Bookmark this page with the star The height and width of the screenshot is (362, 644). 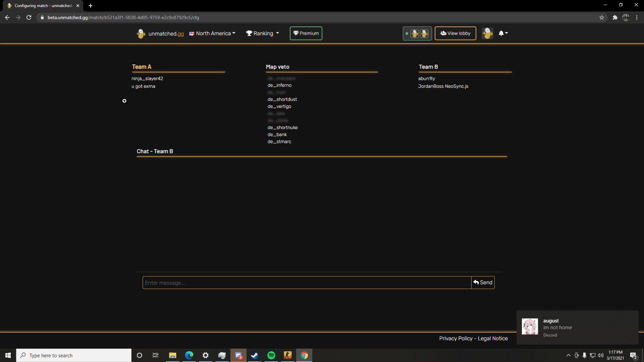602,17
